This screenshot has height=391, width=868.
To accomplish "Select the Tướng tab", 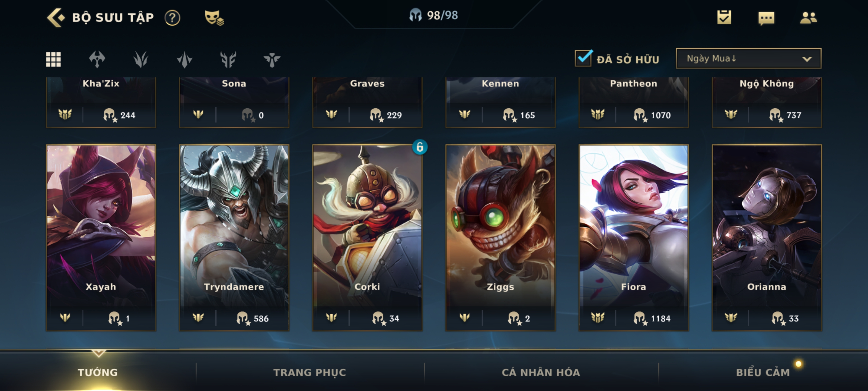I will (x=98, y=373).
